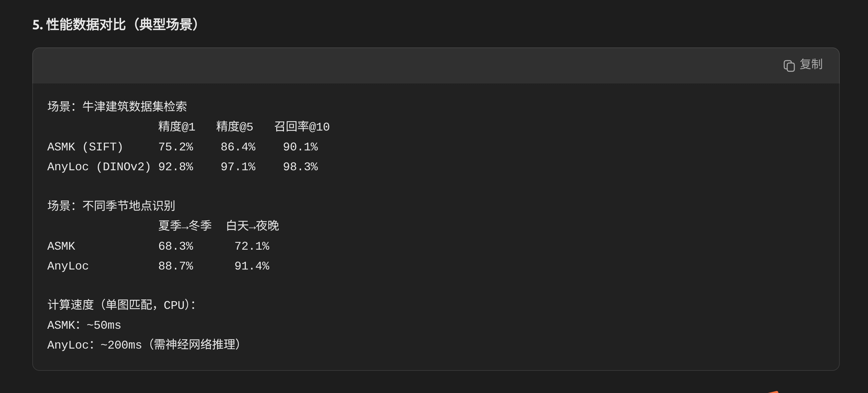Click the line 场景: 不同季节地点识别

point(111,206)
